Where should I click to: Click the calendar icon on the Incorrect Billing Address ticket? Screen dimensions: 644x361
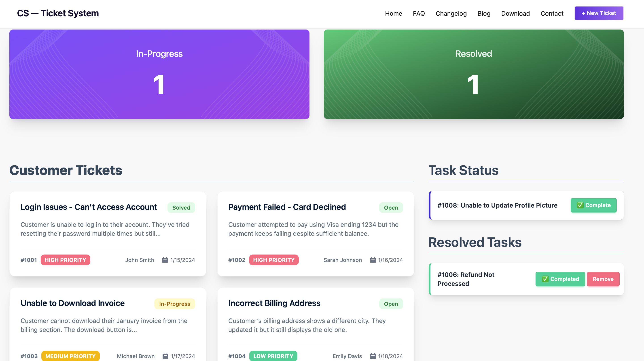pyautogui.click(x=373, y=356)
